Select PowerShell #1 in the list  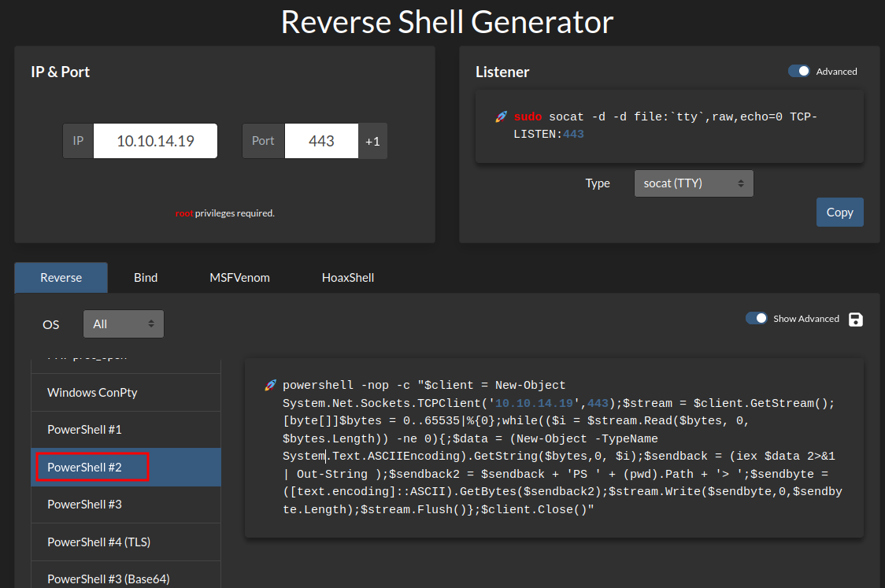126,430
